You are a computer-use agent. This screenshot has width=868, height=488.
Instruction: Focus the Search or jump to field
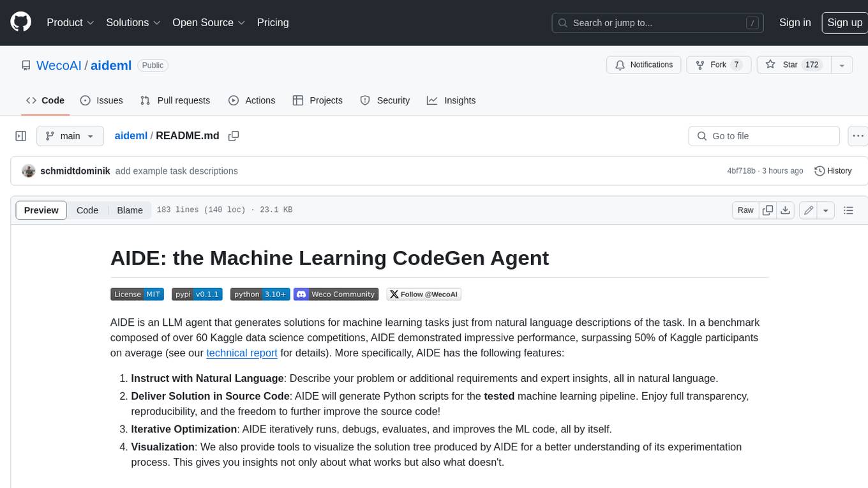657,22
